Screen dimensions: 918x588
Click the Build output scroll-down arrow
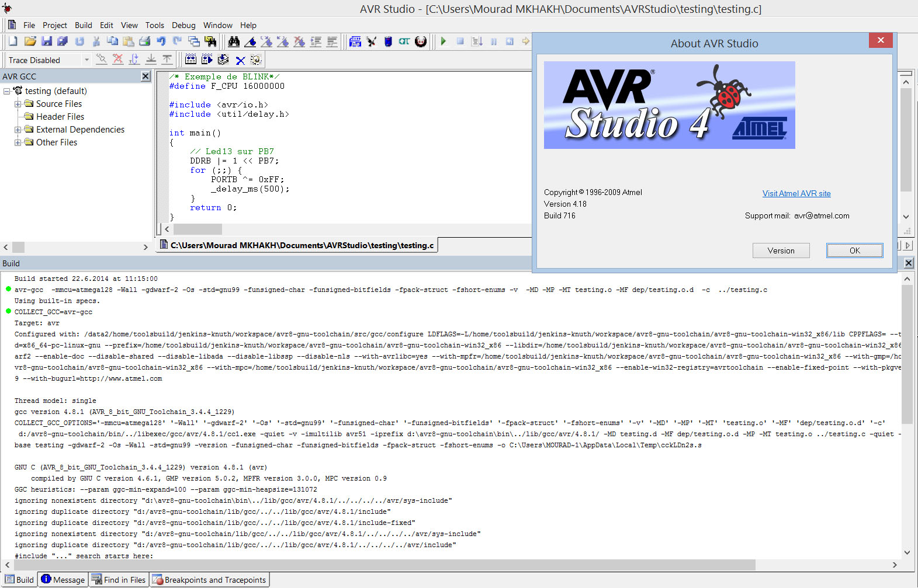coord(907,552)
